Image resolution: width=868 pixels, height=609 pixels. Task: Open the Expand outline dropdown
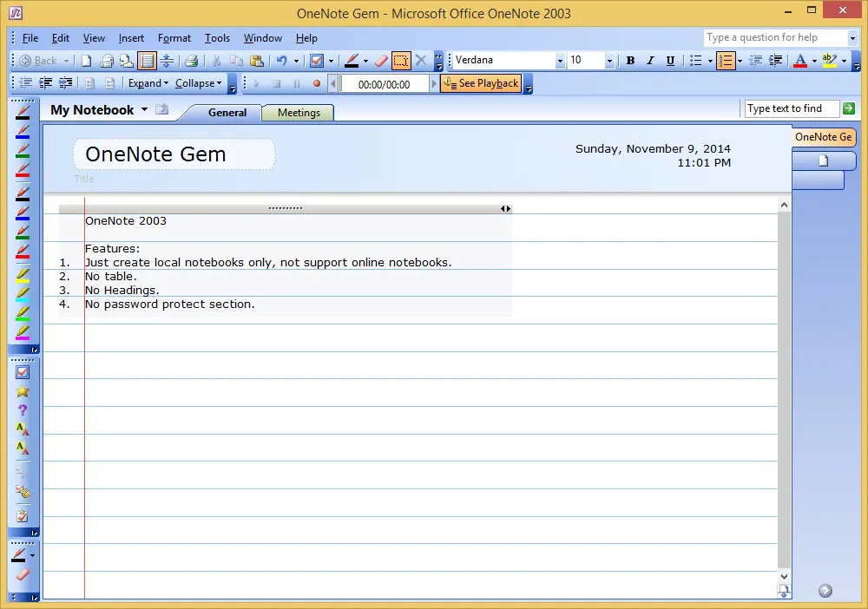pos(148,83)
